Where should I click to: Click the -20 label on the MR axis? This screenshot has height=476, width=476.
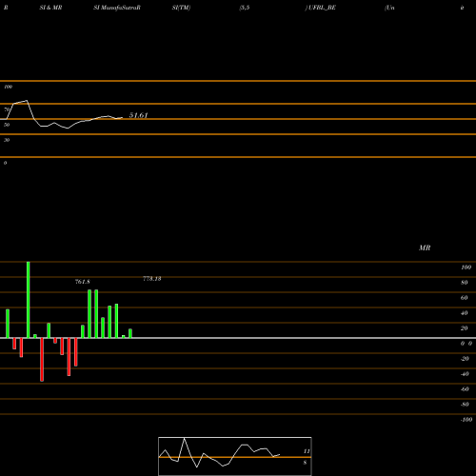click(465, 359)
